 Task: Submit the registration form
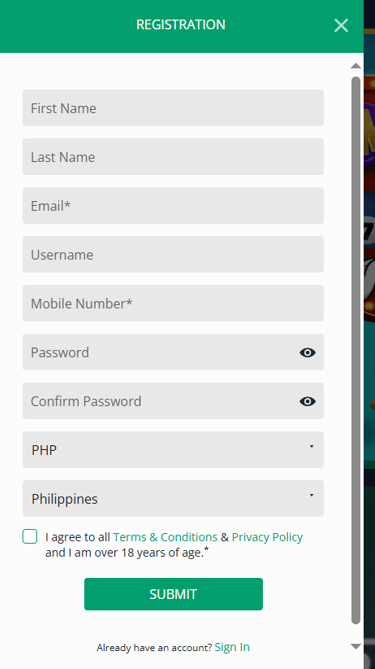pos(173,594)
